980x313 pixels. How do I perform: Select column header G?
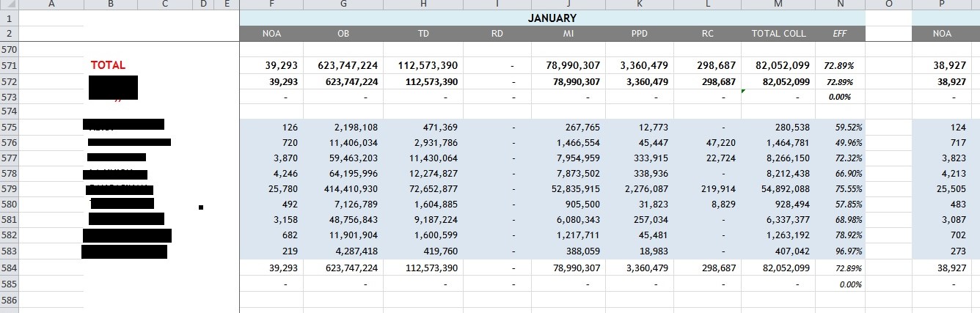tap(343, 4)
